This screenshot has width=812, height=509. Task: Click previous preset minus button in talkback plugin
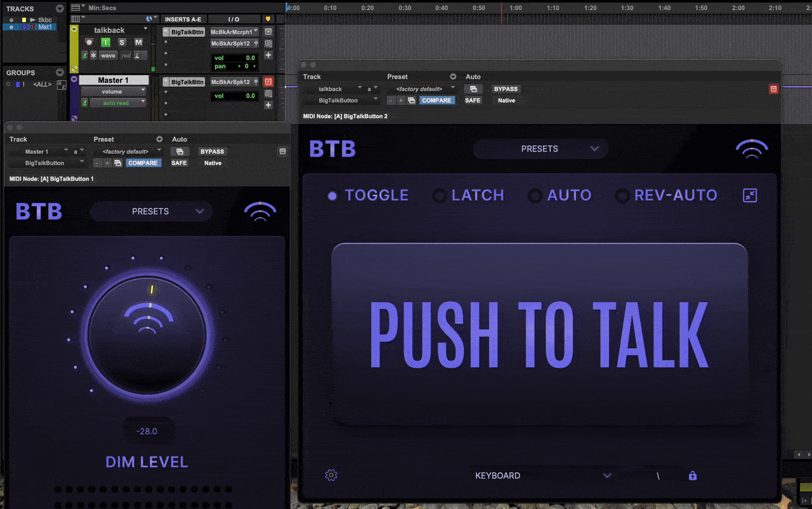[391, 100]
